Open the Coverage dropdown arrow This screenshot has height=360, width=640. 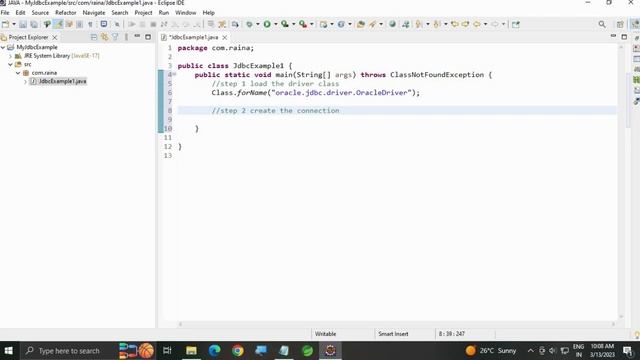click(x=293, y=24)
